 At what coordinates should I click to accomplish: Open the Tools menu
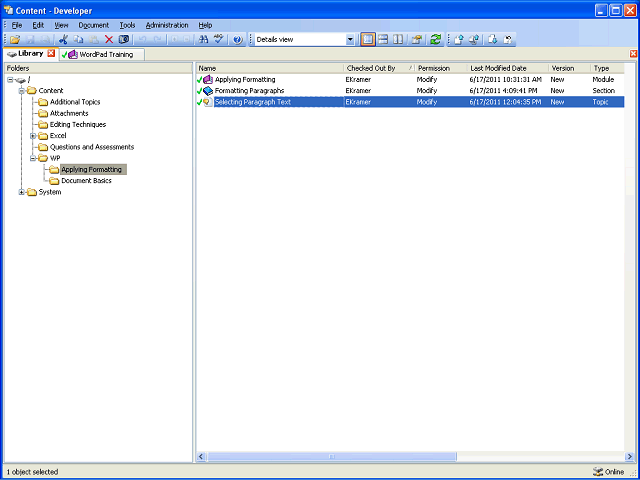click(x=127, y=25)
